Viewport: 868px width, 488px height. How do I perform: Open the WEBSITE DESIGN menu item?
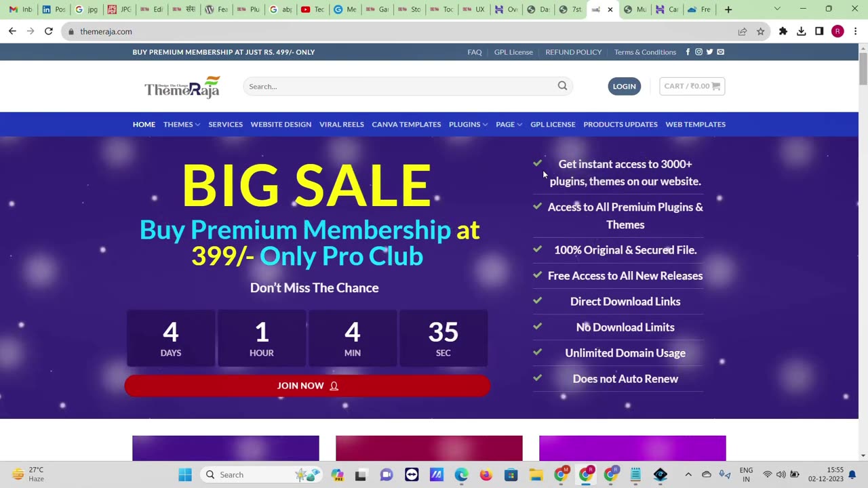pyautogui.click(x=281, y=124)
